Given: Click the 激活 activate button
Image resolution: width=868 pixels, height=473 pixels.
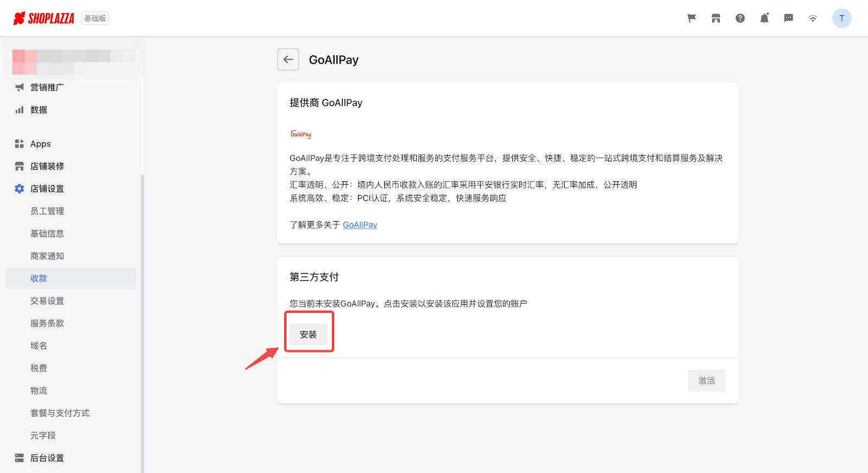Looking at the screenshot, I should [706, 381].
